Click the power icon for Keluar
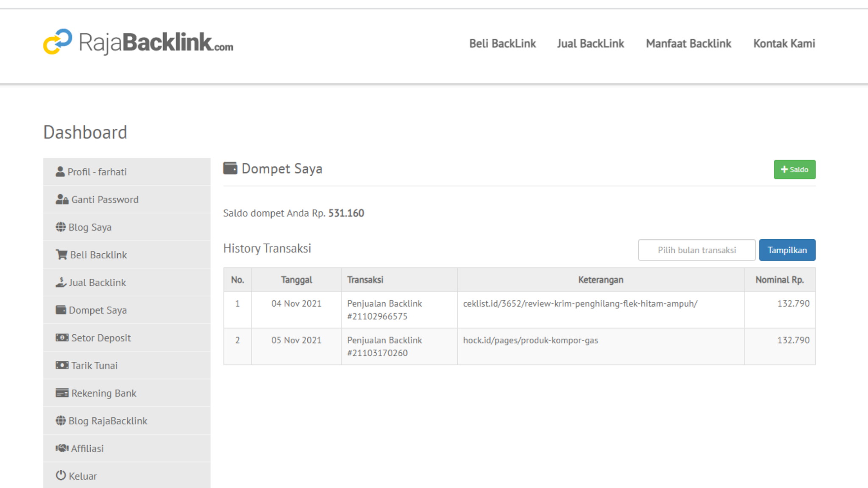Image resolution: width=868 pixels, height=488 pixels. (x=61, y=475)
